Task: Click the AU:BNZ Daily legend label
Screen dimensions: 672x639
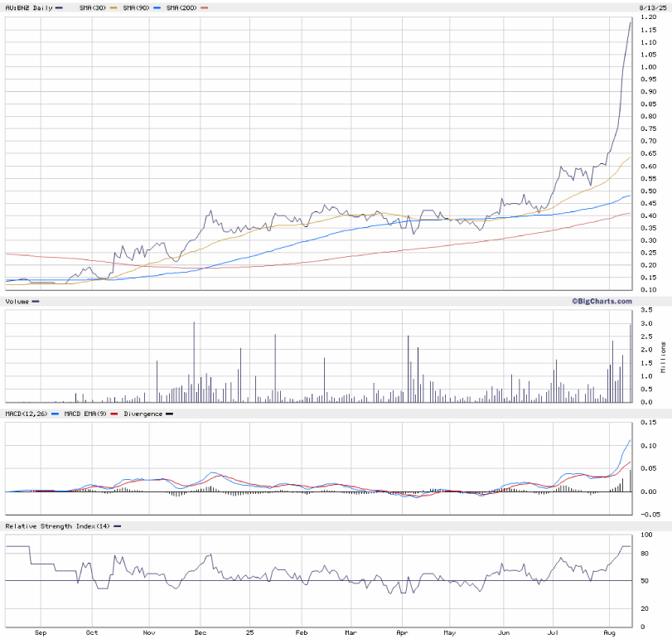Action: (x=28, y=7)
